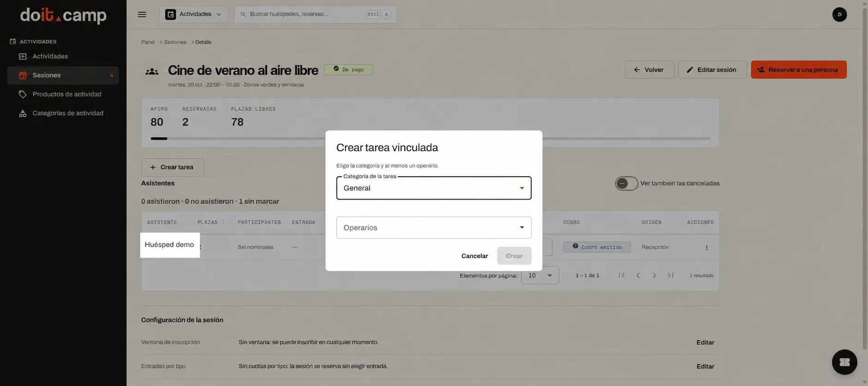Click the Panel breadcrumb link
The height and width of the screenshot is (386, 868).
[x=148, y=42]
